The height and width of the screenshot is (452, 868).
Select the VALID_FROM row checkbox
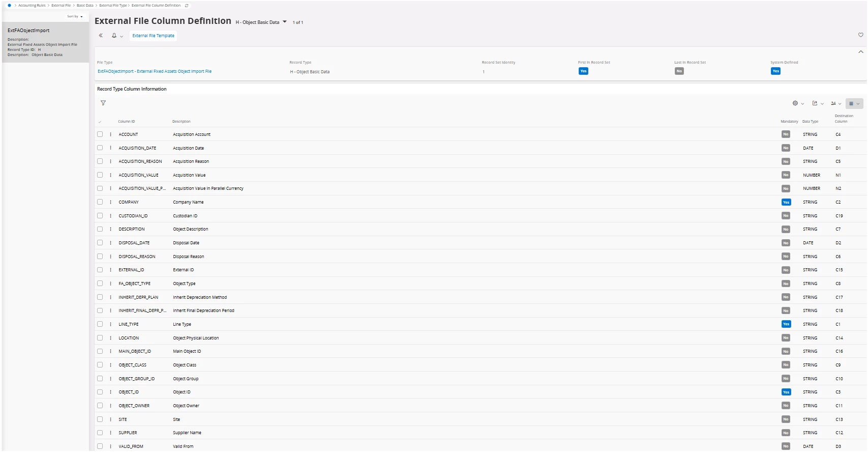[x=100, y=446]
